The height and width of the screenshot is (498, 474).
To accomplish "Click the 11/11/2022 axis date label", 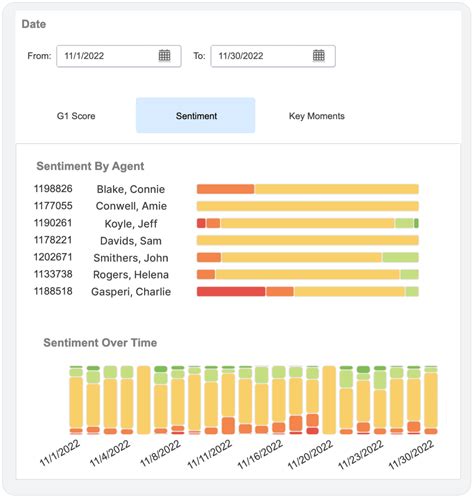I will 210,454.
